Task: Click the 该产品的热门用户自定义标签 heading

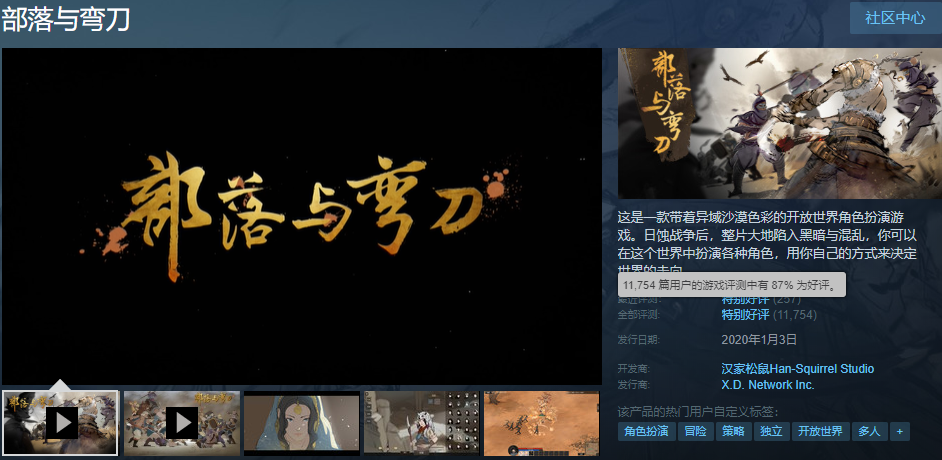Action: pos(698,412)
